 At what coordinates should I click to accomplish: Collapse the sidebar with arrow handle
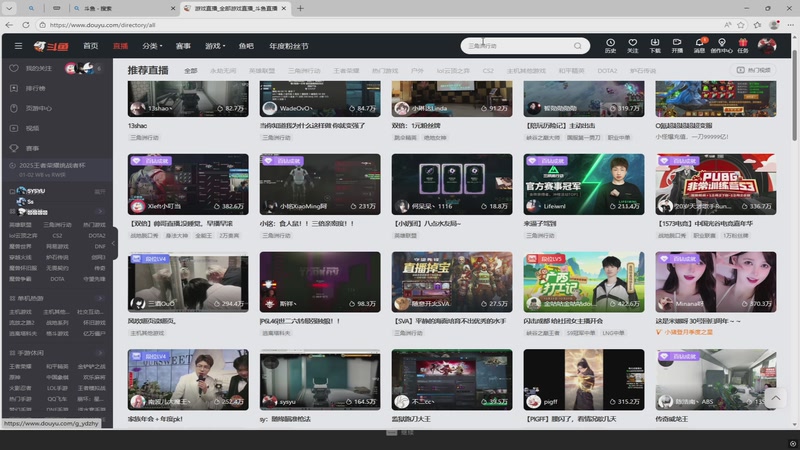[114, 243]
